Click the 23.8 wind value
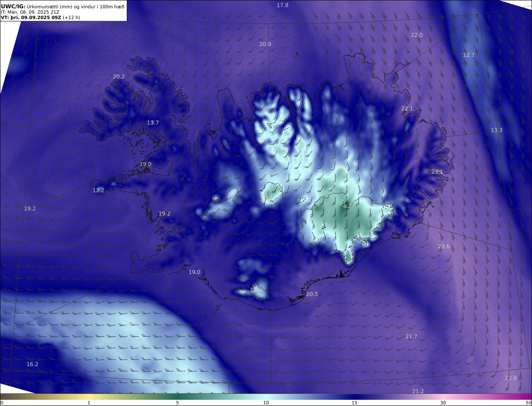 [x=511, y=378]
